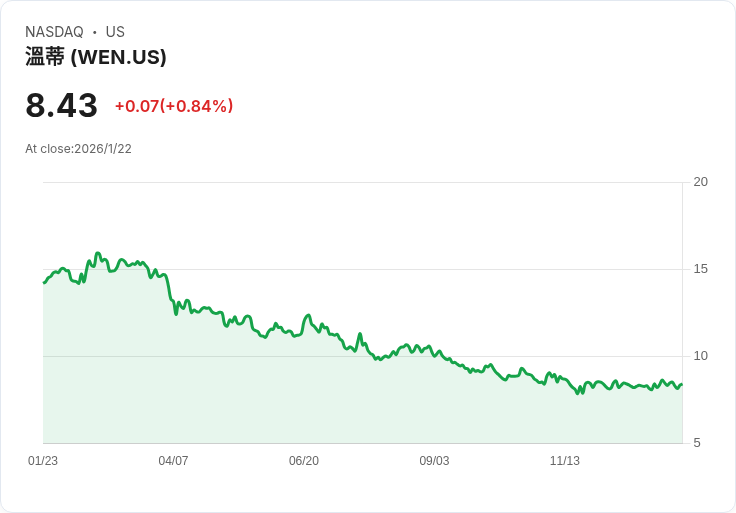Screen dimensions: 736x513
Task: Click the US market label
Action: click(x=115, y=32)
